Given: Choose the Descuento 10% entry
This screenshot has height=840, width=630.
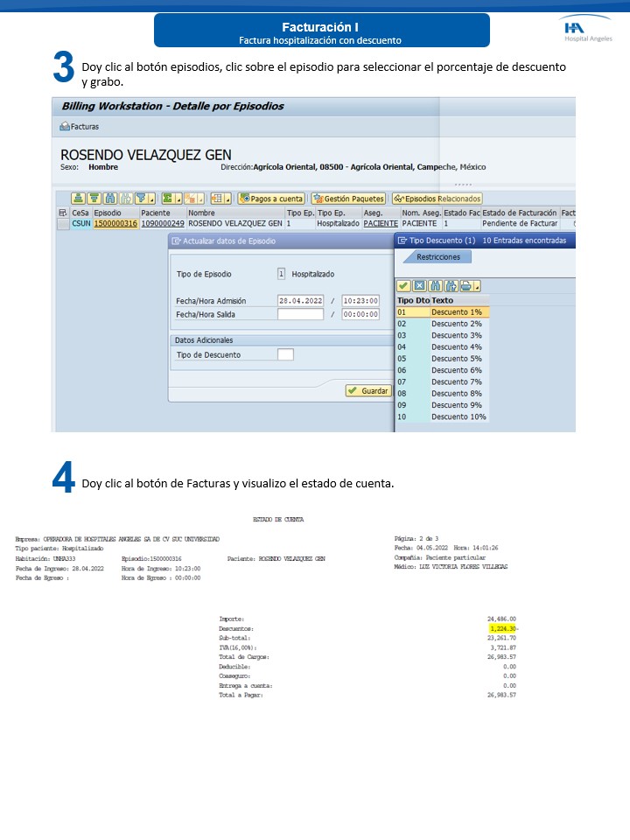Looking at the screenshot, I should click(x=458, y=416).
